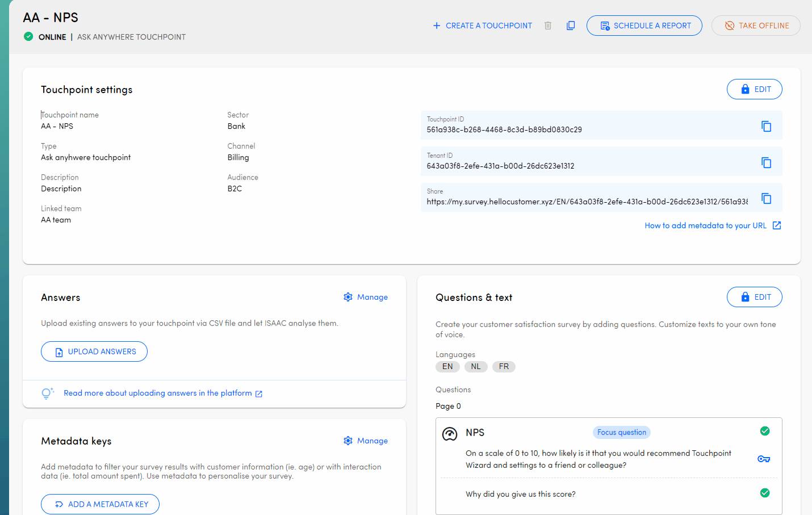Image resolution: width=812 pixels, height=515 pixels.
Task: Edit the Touchpoint settings
Action: point(754,89)
